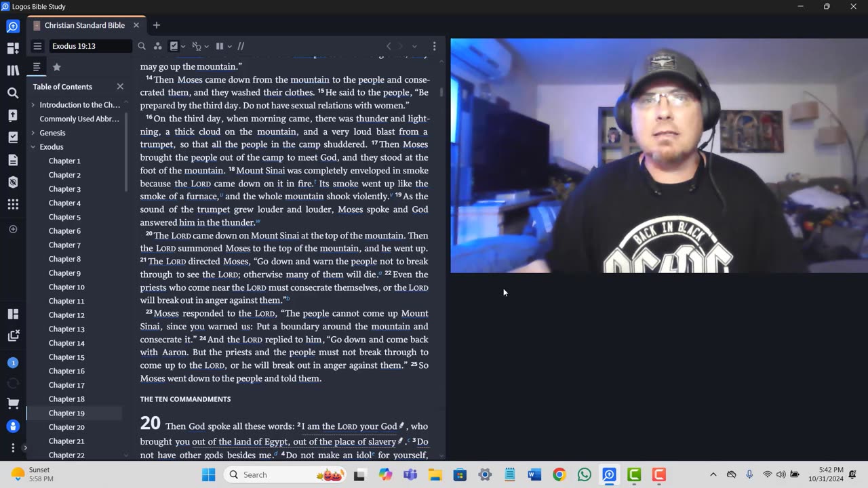Open Commonly Used Abbr... entry

(x=79, y=119)
